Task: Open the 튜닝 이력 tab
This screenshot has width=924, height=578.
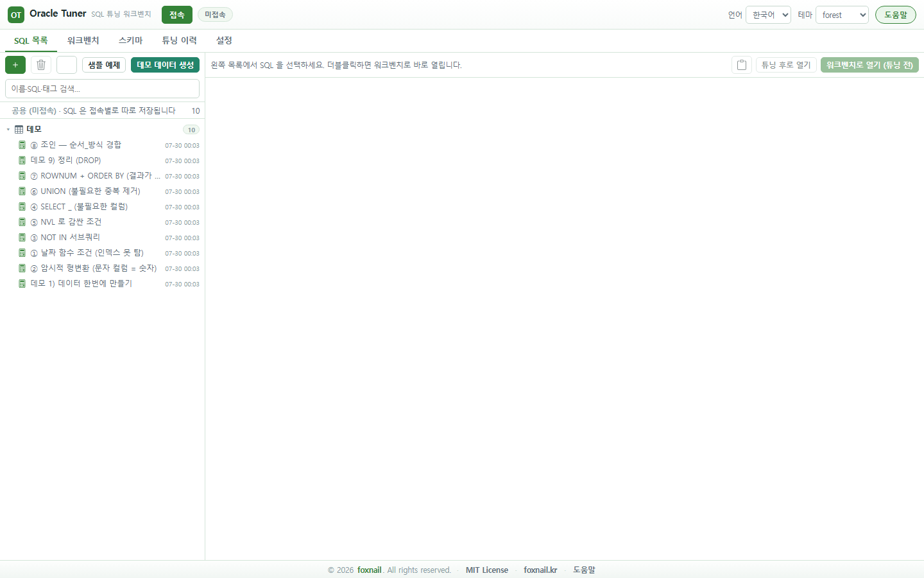Action: [x=179, y=40]
